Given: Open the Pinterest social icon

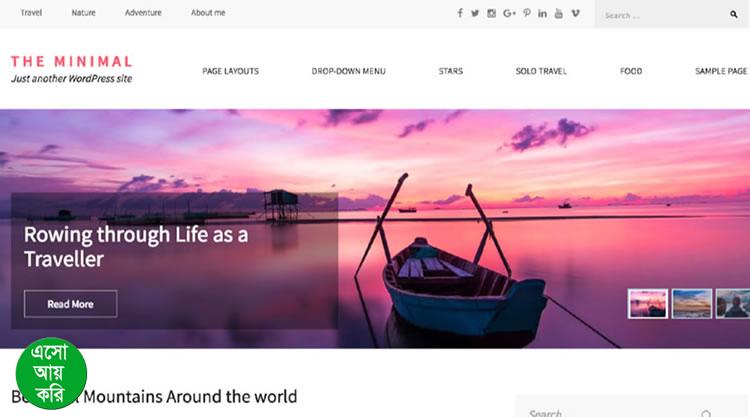Looking at the screenshot, I should pos(527,13).
